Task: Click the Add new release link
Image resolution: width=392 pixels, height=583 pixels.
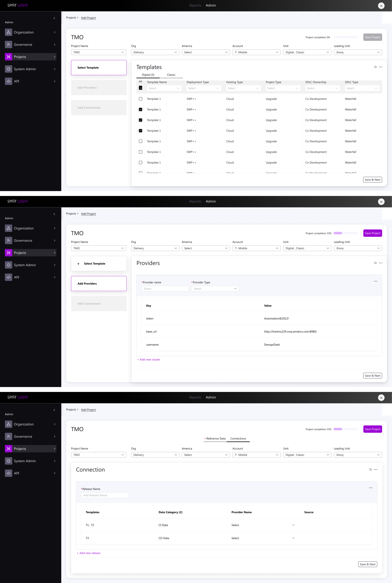Action: tap(89, 553)
